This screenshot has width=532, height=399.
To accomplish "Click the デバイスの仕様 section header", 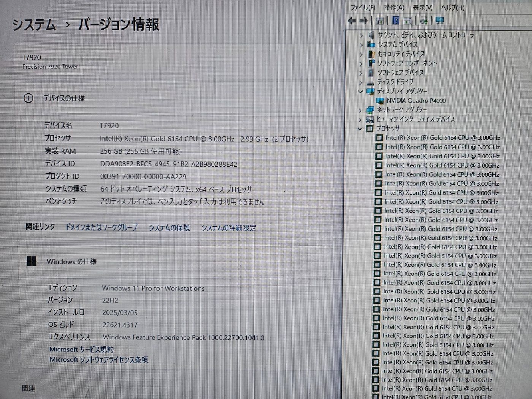I will tap(64, 98).
